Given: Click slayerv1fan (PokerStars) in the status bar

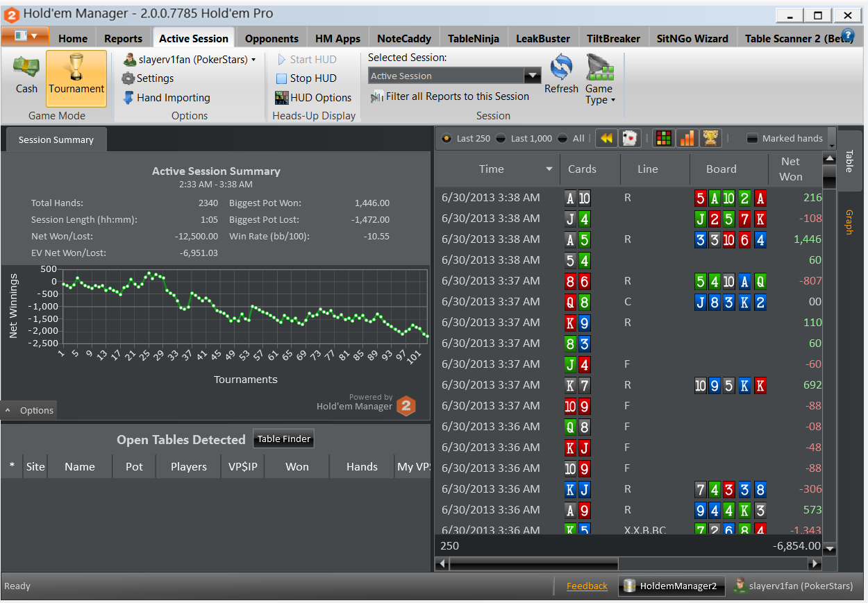Looking at the screenshot, I should pyautogui.click(x=794, y=586).
